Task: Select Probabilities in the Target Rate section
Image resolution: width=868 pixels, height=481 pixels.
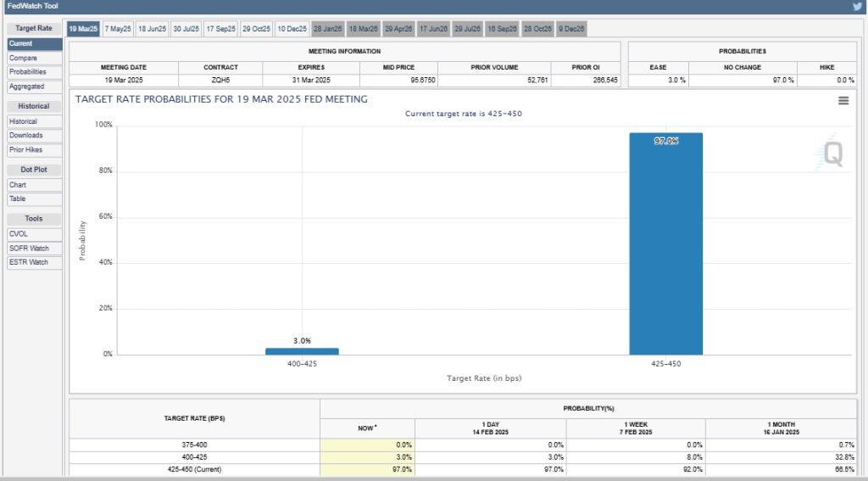Action: click(27, 72)
